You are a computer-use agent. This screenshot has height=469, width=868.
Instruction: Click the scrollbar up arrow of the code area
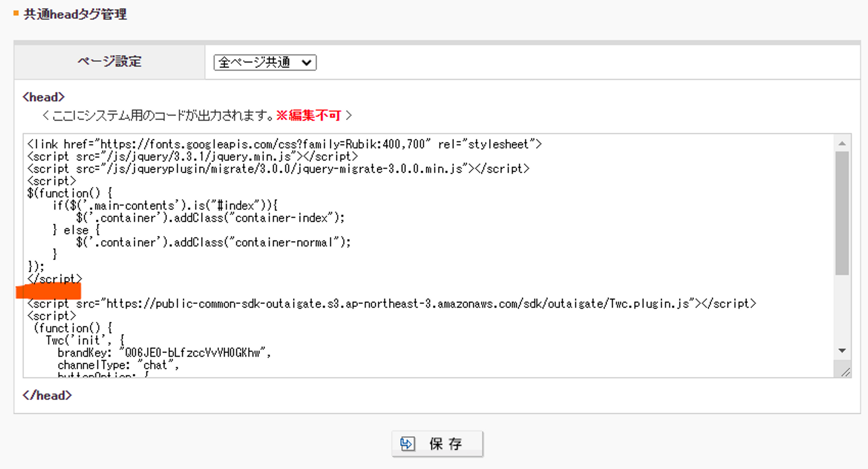[842, 143]
